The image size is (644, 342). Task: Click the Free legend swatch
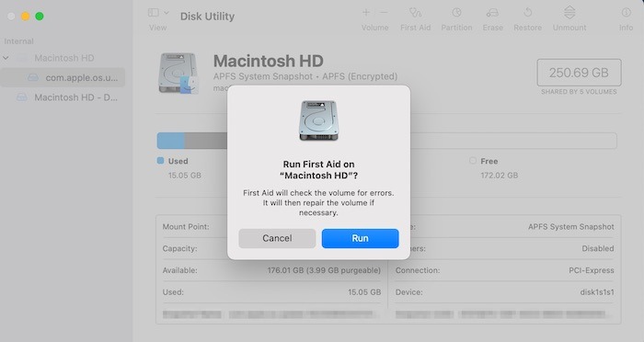coord(473,161)
